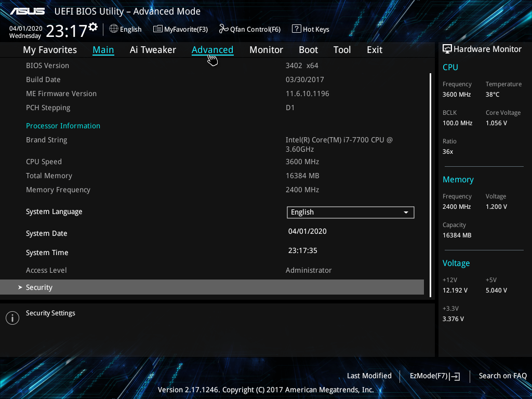Click the Build Date label

coord(43,79)
